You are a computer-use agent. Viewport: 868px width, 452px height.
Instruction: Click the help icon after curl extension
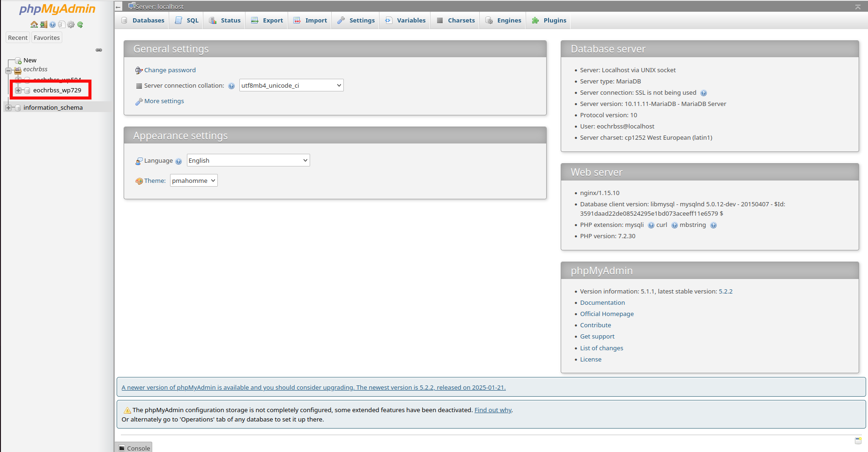[x=675, y=225]
